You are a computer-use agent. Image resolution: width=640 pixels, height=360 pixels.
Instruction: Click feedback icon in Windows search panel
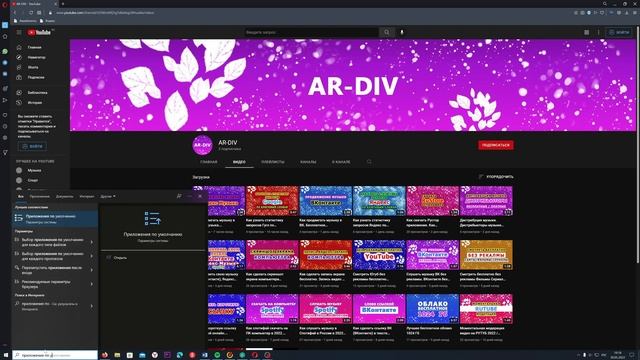pyautogui.click(x=179, y=196)
